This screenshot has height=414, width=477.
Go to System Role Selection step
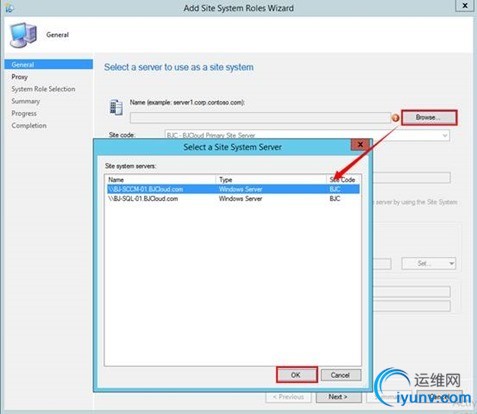coord(43,89)
